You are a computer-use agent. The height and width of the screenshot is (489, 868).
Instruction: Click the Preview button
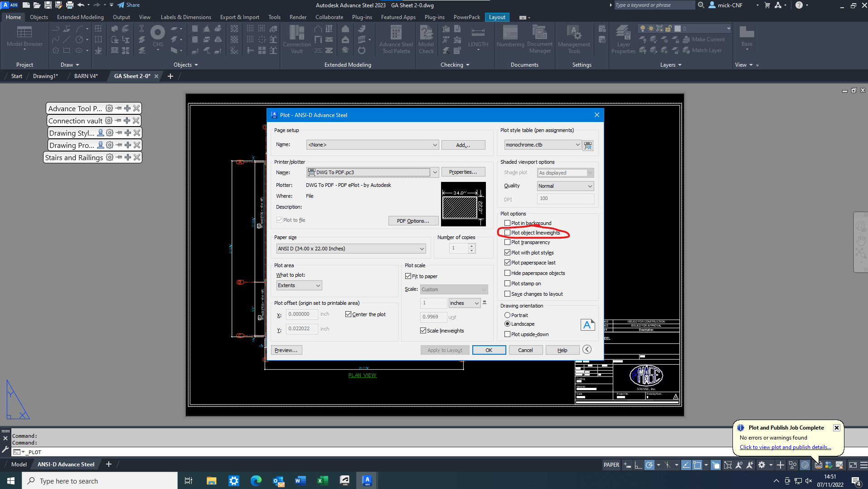286,350
